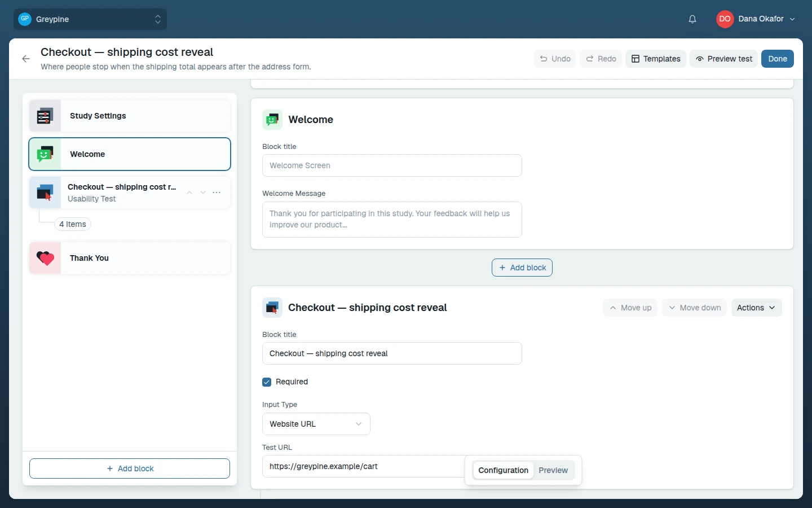Click the study title heading text
812x508 pixels.
127,52
